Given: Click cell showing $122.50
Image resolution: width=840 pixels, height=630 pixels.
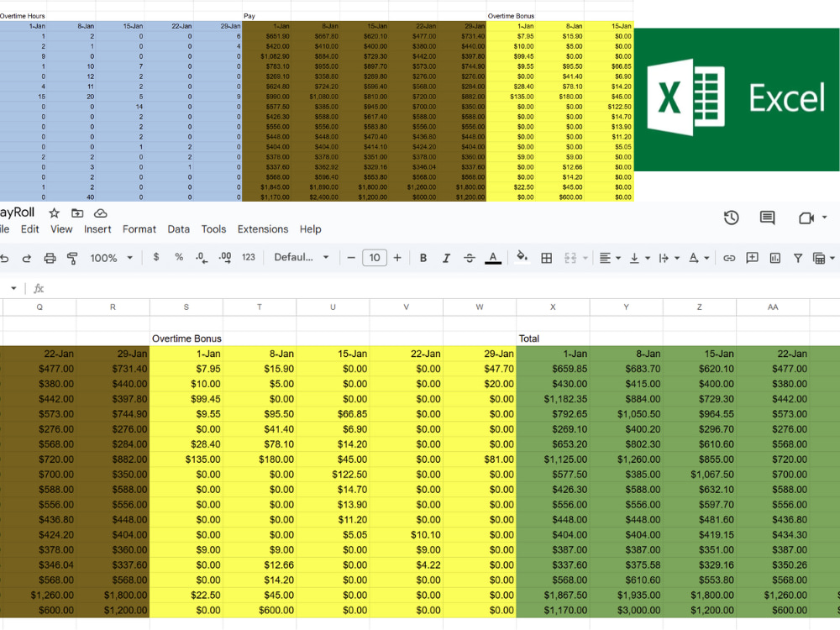Looking at the screenshot, I should coord(333,475).
